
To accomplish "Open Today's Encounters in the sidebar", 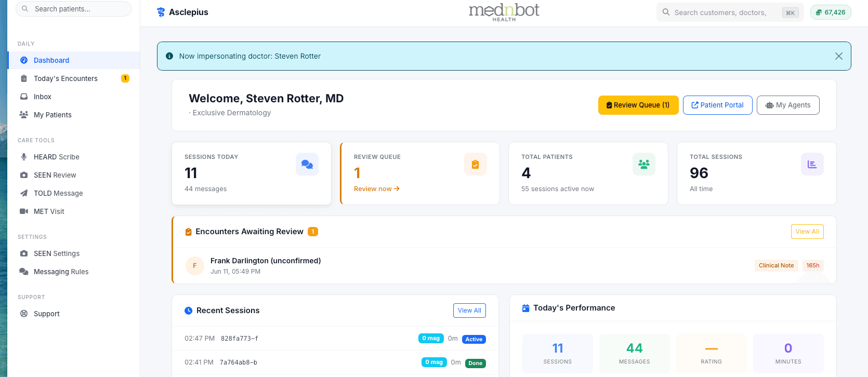I will click(x=74, y=78).
